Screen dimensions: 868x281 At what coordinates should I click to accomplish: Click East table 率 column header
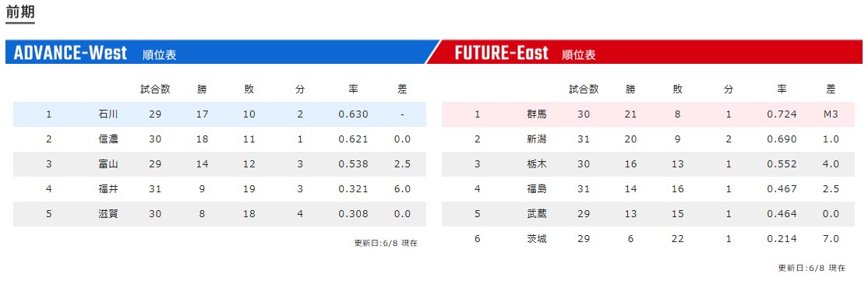coord(782,90)
